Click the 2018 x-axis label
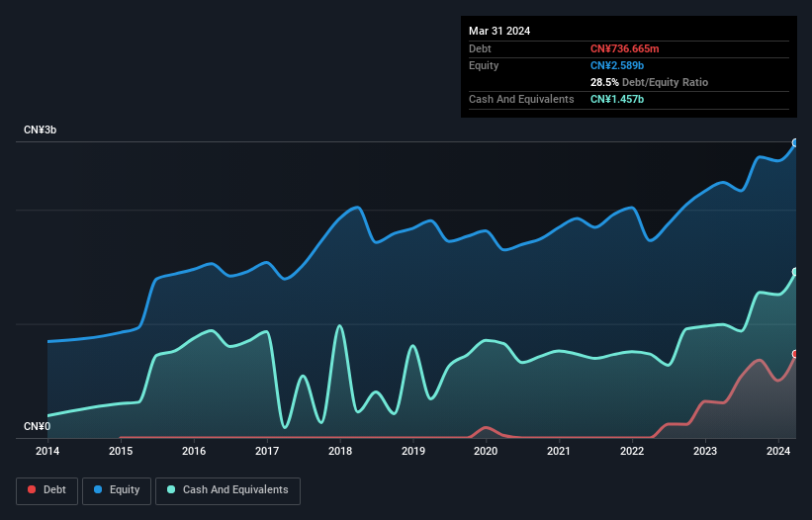Screen dimensions: 812x520 pos(340,451)
